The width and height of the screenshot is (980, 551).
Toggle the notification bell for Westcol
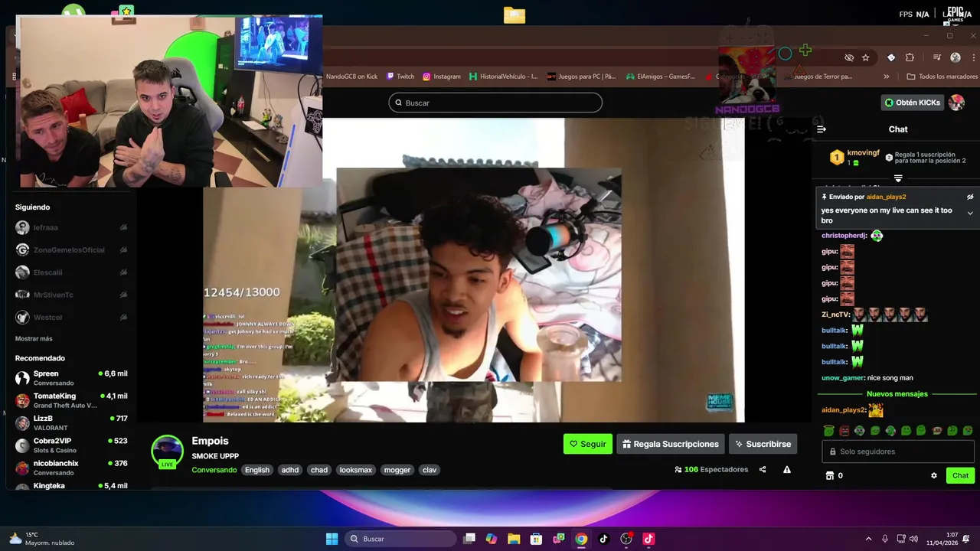[x=123, y=317]
